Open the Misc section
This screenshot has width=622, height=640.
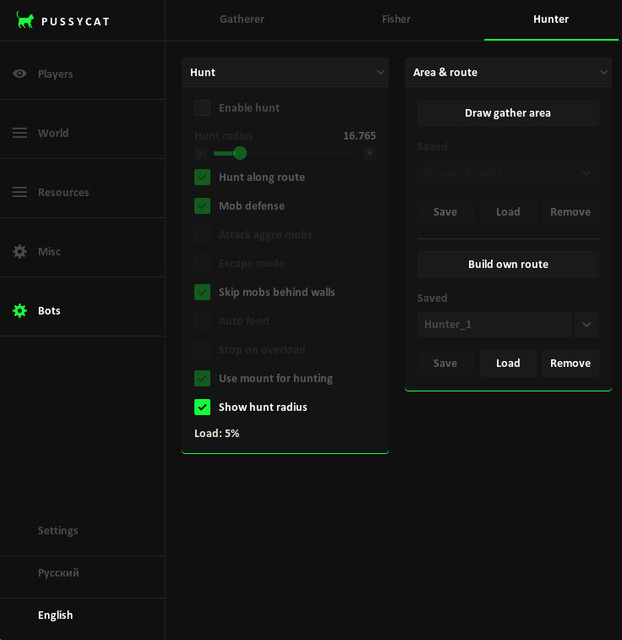coord(82,251)
